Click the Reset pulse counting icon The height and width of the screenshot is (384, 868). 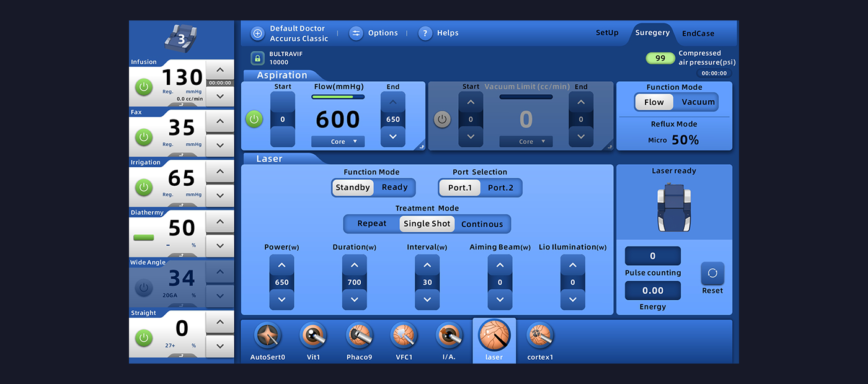[712, 274]
